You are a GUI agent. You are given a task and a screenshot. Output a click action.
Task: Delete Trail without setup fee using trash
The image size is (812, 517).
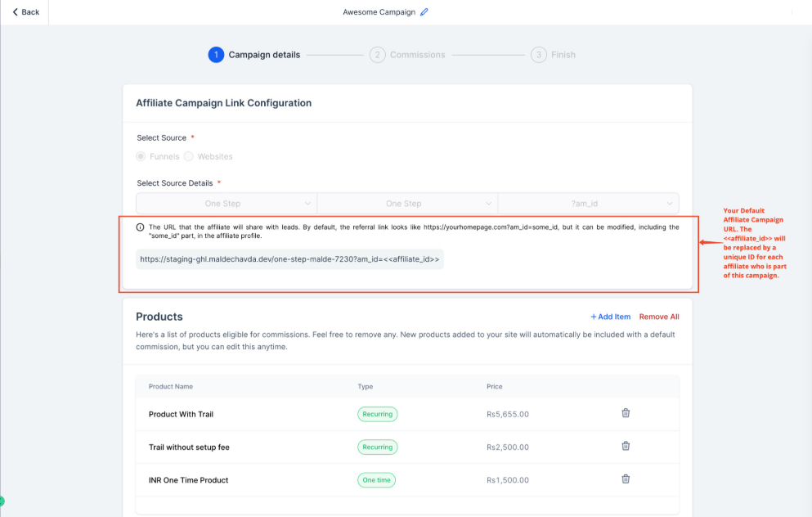626,446
